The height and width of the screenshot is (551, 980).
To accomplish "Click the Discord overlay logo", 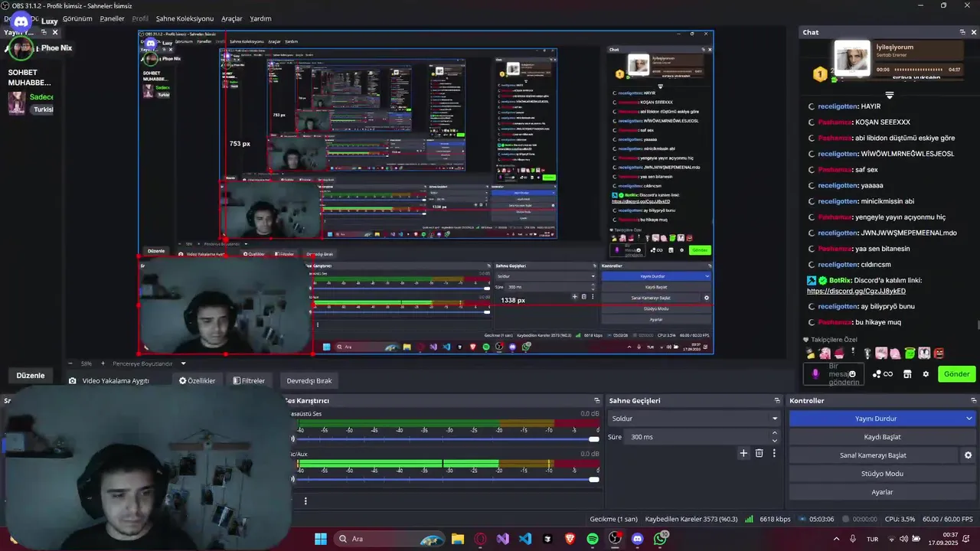I will tap(21, 22).
